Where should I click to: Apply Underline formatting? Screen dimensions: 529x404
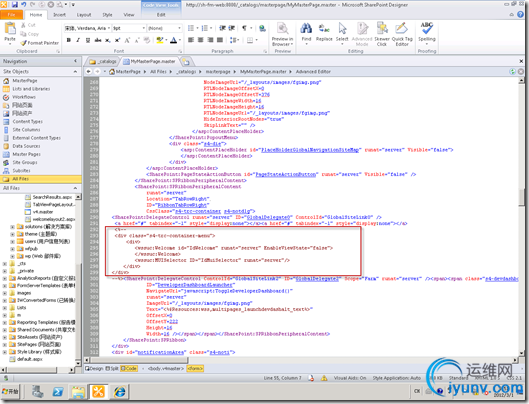(x=88, y=40)
